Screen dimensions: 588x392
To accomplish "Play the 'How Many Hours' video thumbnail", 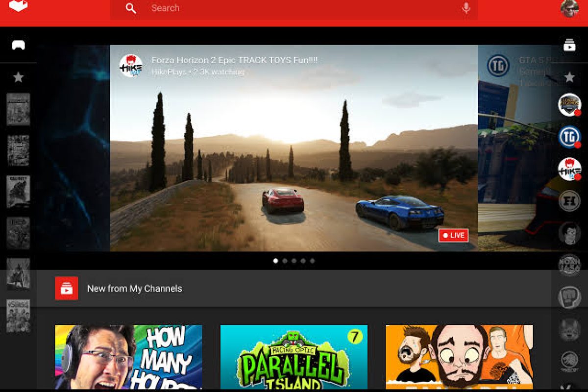I will (128, 357).
